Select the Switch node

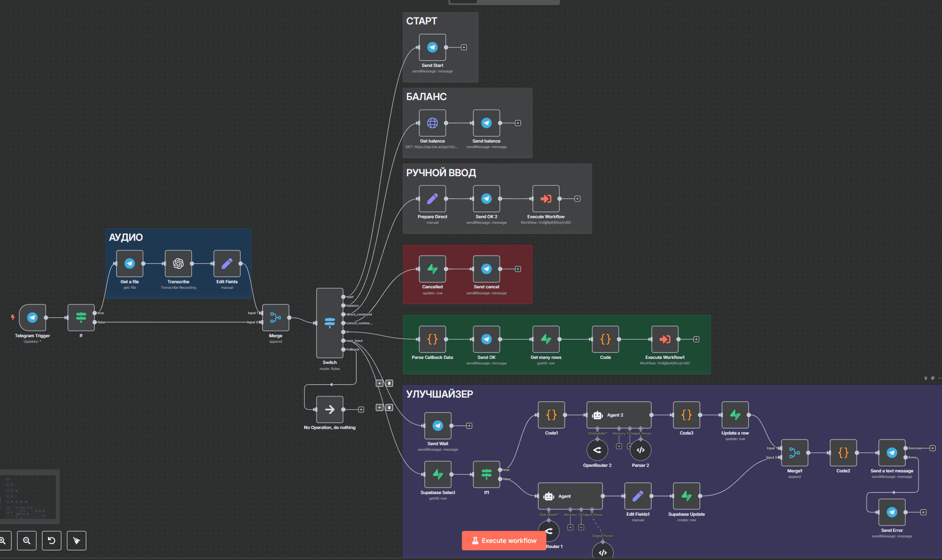point(329,322)
